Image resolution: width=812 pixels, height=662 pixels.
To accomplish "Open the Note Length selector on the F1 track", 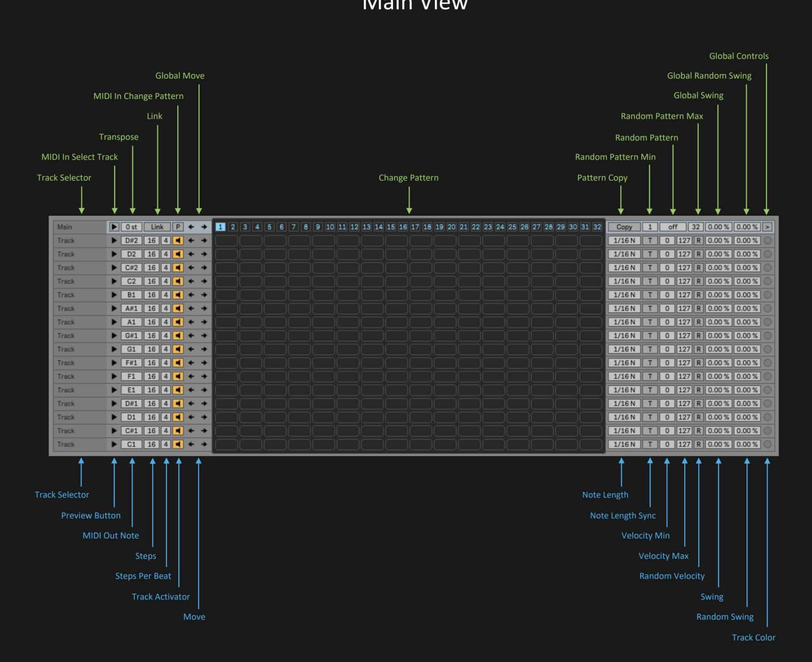I will point(625,376).
